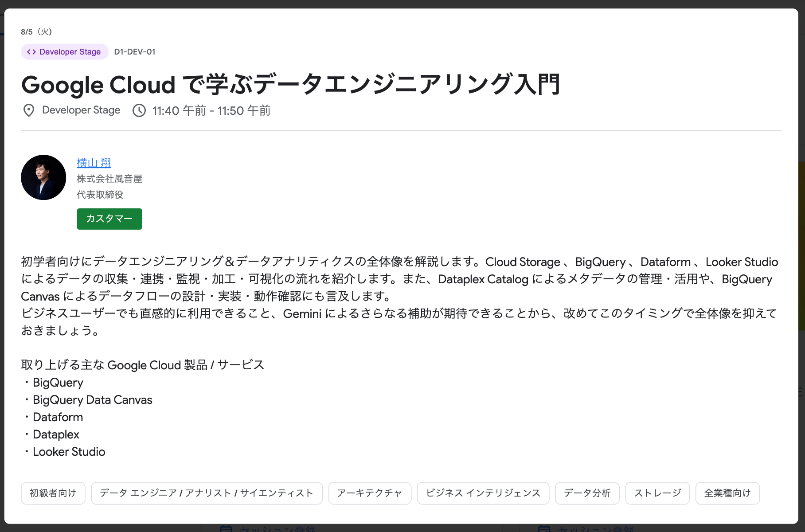Click the speaker's profile photo
Viewport: 805px width, 532px height.
43,177
